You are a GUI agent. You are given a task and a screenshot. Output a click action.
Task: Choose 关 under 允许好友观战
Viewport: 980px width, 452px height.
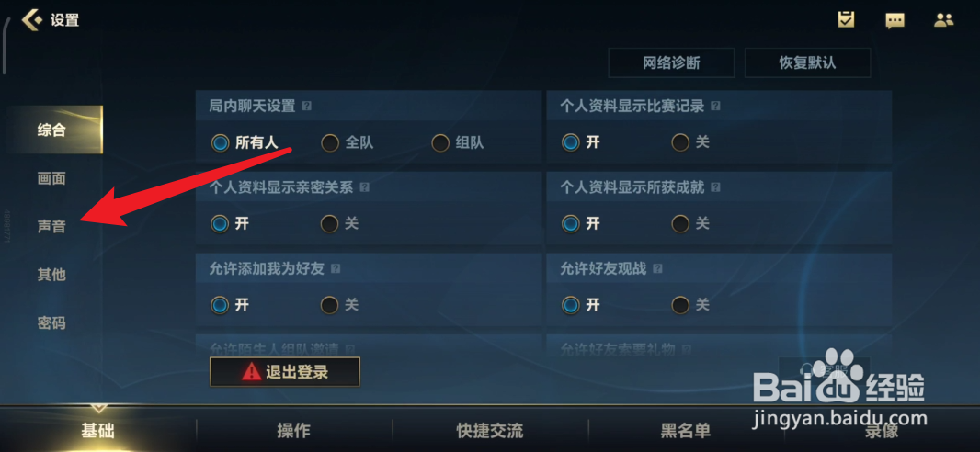click(690, 305)
